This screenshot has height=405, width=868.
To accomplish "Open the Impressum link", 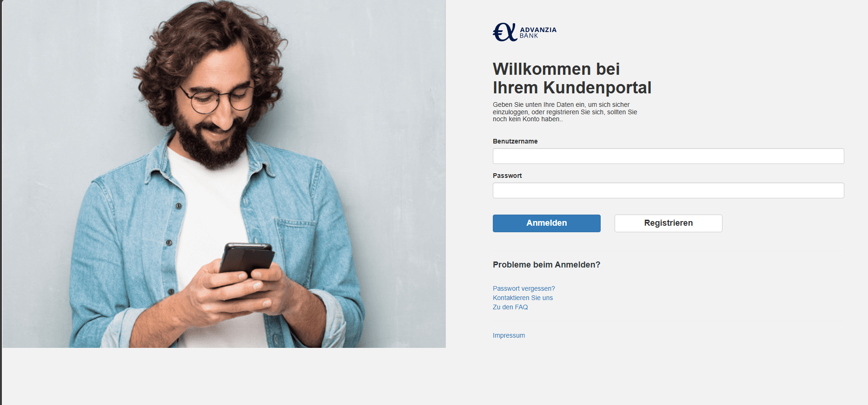I will coord(509,335).
